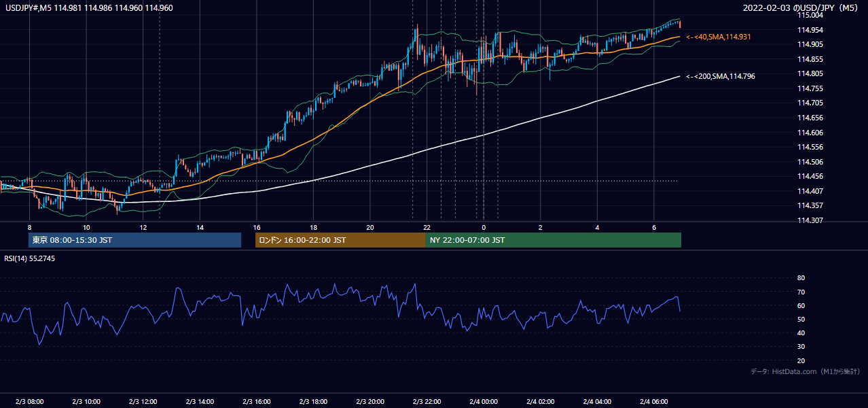Click price axis value 115.004

tap(810, 15)
